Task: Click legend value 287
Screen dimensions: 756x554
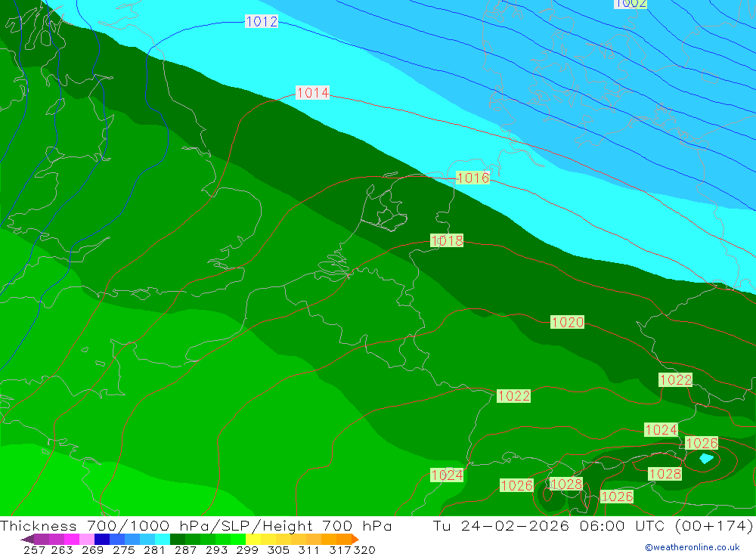Action: pyautogui.click(x=185, y=549)
